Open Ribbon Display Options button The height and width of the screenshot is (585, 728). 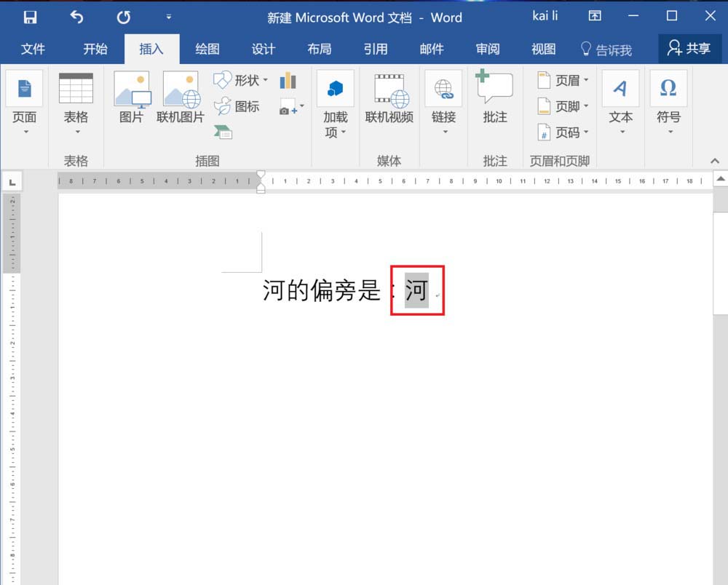(595, 16)
